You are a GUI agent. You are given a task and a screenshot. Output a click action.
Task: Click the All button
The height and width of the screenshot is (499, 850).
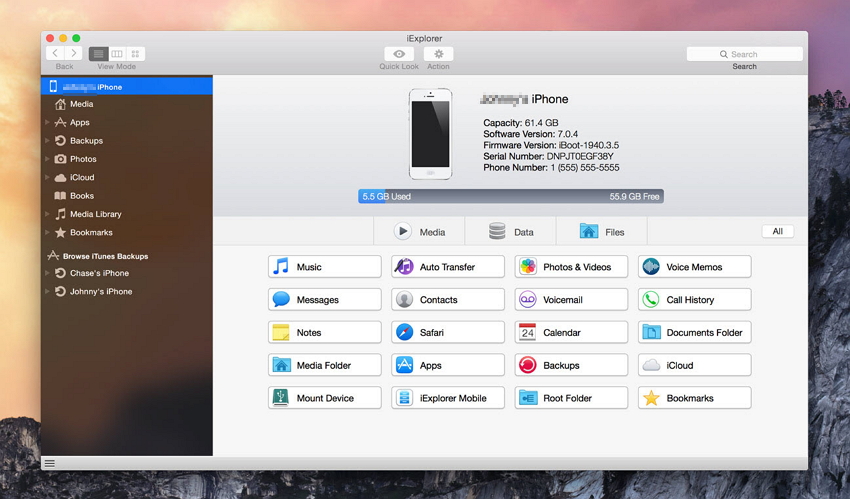tap(777, 231)
